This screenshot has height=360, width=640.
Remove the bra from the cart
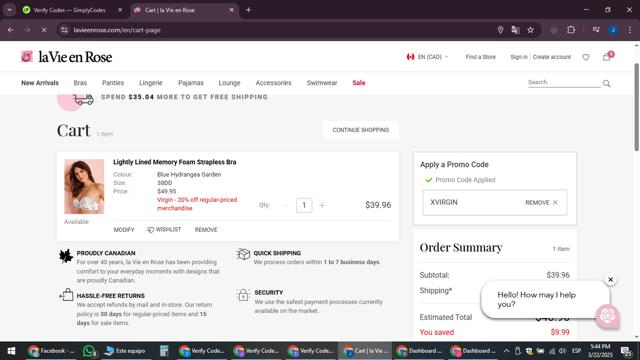coord(206,230)
